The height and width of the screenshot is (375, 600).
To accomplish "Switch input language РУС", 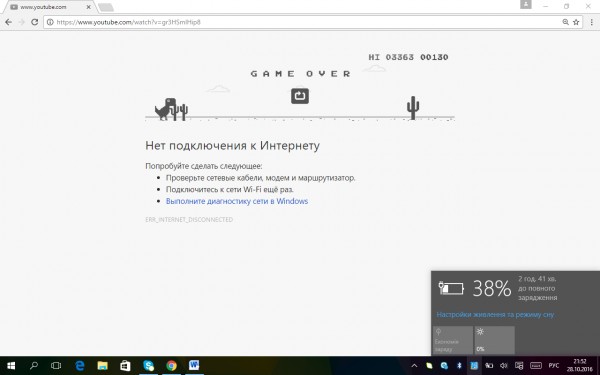I will 554,366.
